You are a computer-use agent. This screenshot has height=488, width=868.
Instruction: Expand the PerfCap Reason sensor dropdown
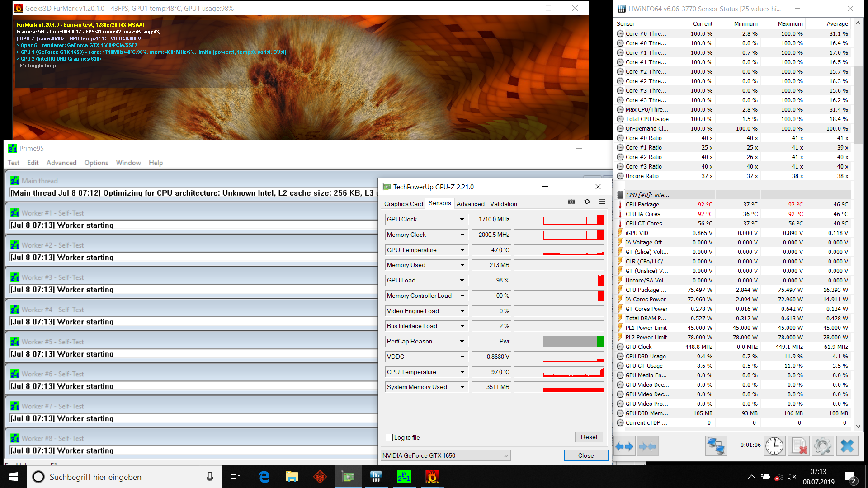[x=462, y=342]
